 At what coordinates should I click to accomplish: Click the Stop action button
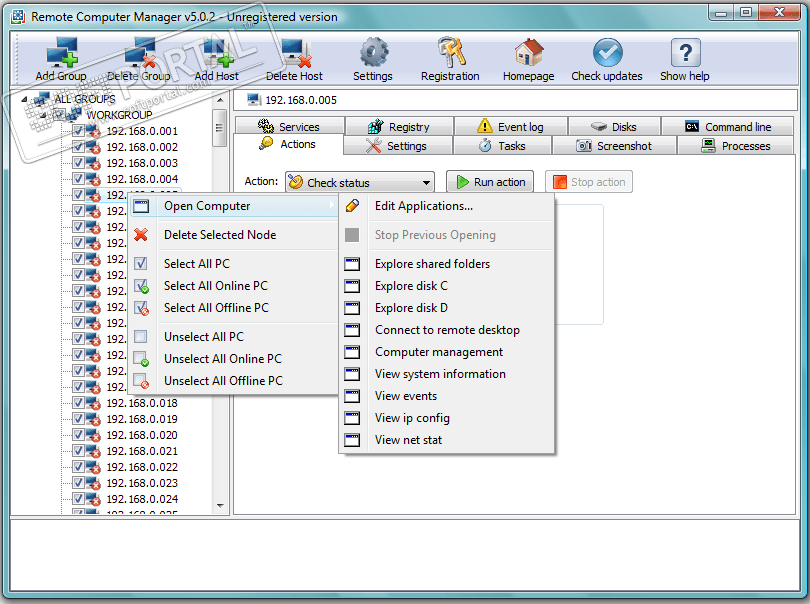click(x=589, y=182)
